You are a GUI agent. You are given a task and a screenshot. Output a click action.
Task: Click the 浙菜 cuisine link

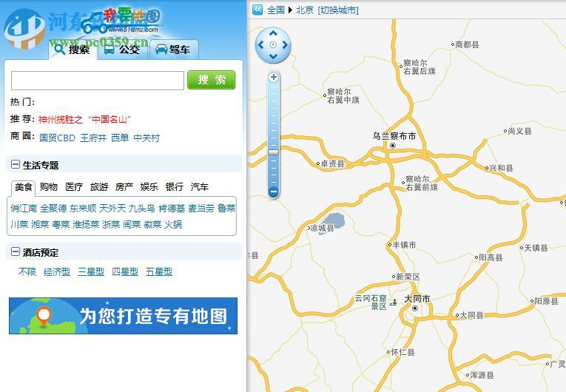pyautogui.click(x=111, y=225)
